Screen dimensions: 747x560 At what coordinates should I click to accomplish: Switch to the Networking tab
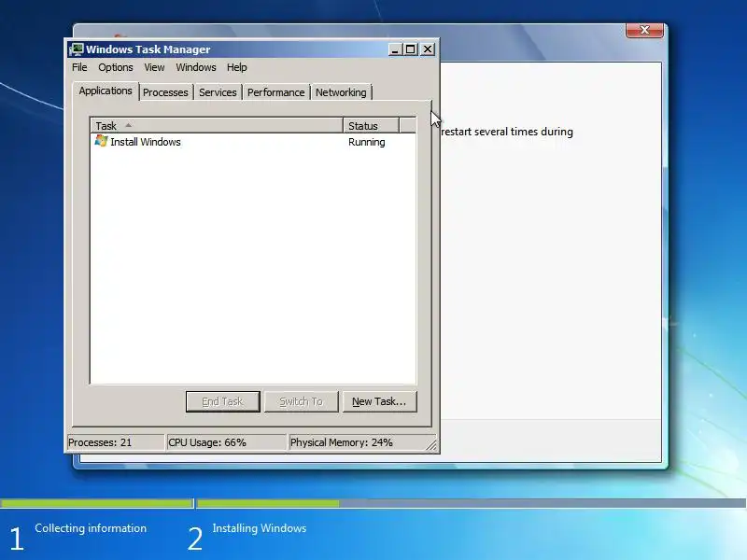pos(341,92)
